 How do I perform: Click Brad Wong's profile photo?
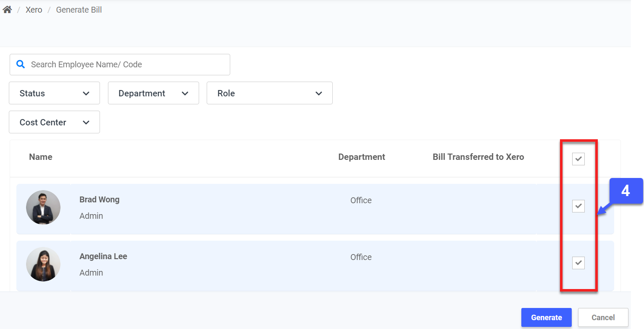pos(43,207)
